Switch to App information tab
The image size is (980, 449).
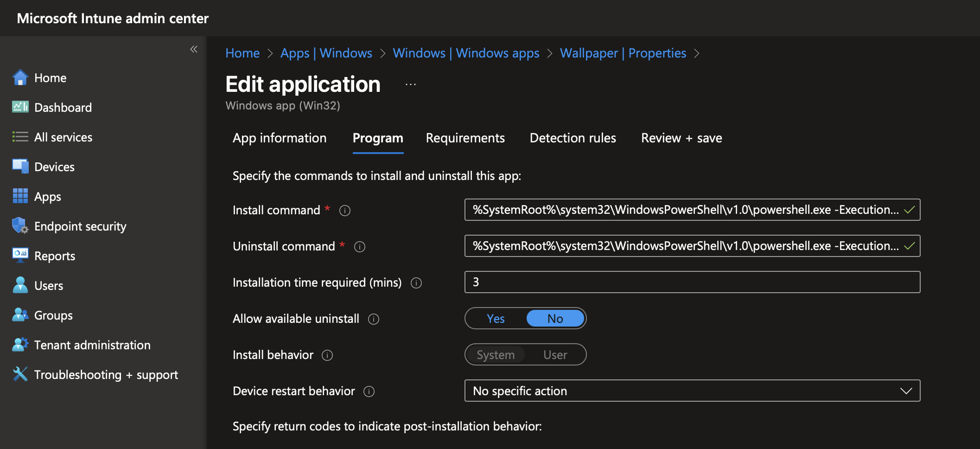[x=280, y=138]
